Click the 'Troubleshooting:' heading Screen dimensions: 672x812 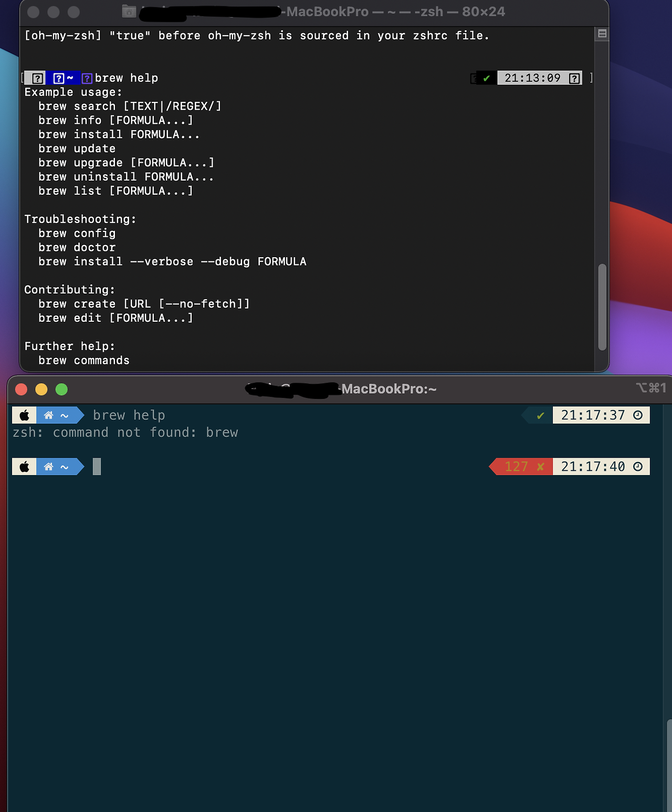point(80,219)
